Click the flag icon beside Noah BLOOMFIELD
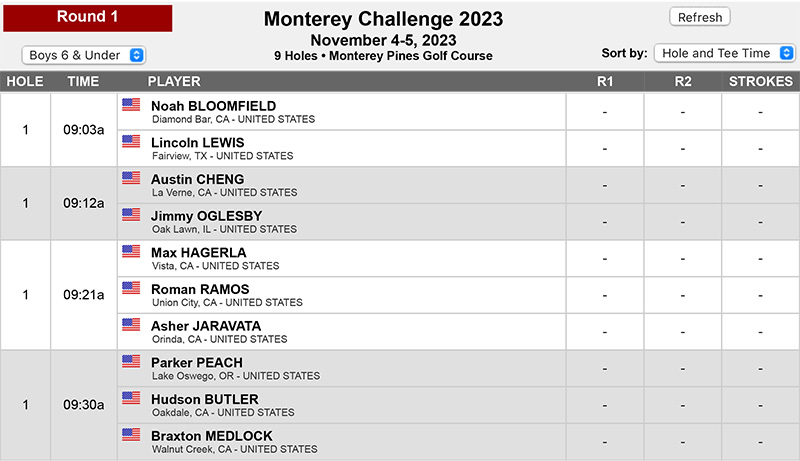This screenshot has width=800, height=461. click(x=131, y=105)
